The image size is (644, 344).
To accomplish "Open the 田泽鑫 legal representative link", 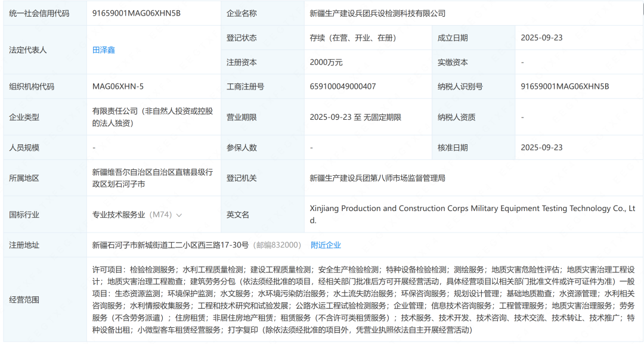I will (x=103, y=49).
